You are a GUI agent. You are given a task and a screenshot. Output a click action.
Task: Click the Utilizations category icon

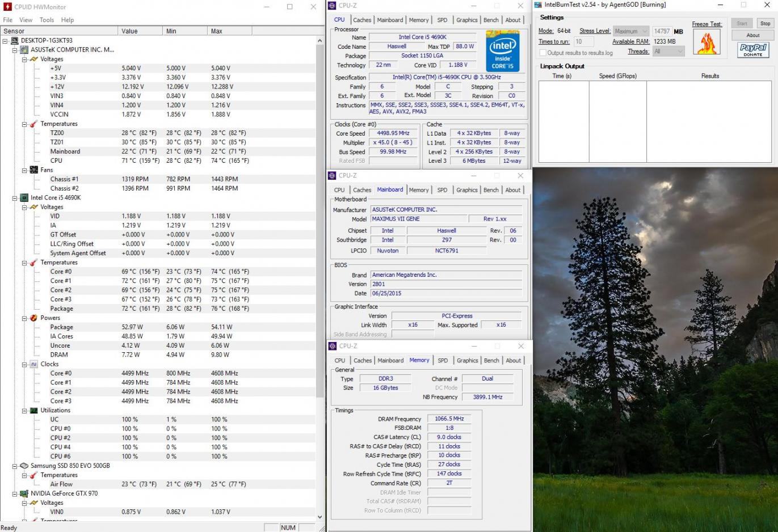[34, 411]
